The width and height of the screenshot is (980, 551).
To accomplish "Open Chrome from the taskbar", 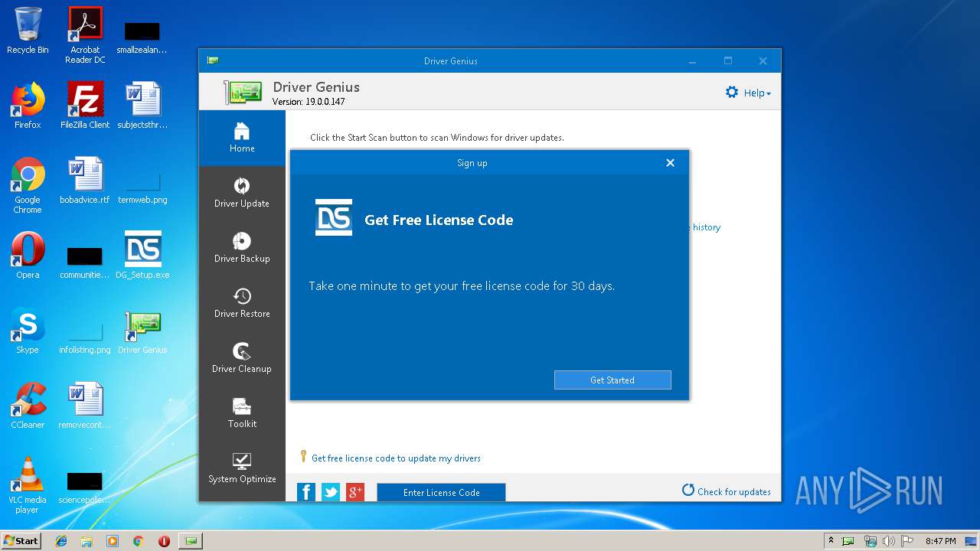I will 138,541.
